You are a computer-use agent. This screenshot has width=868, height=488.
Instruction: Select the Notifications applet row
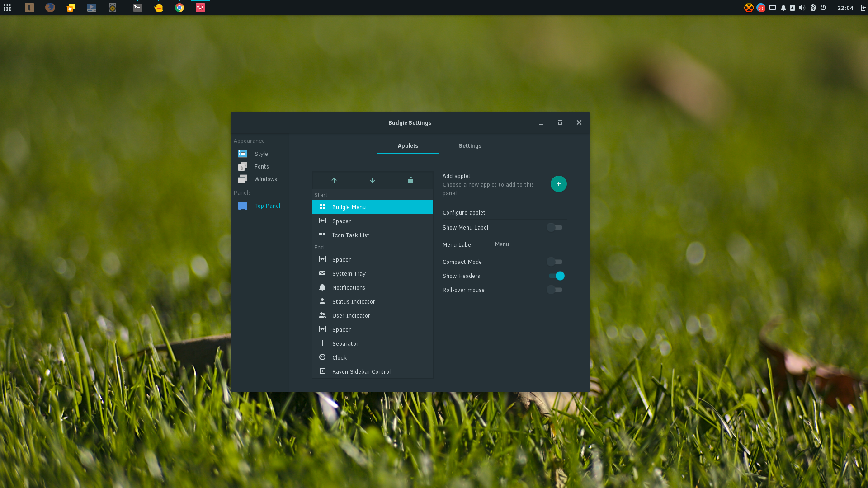(x=373, y=287)
